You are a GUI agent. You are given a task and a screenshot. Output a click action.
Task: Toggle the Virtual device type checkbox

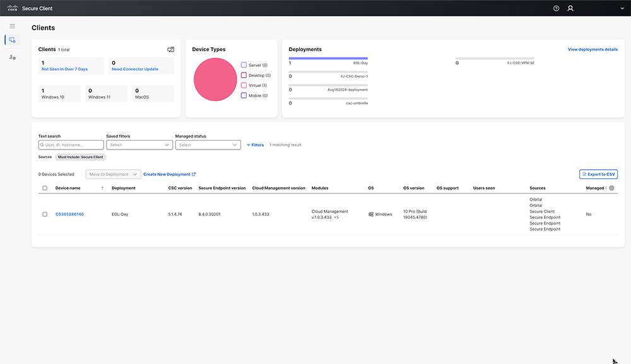pos(244,85)
